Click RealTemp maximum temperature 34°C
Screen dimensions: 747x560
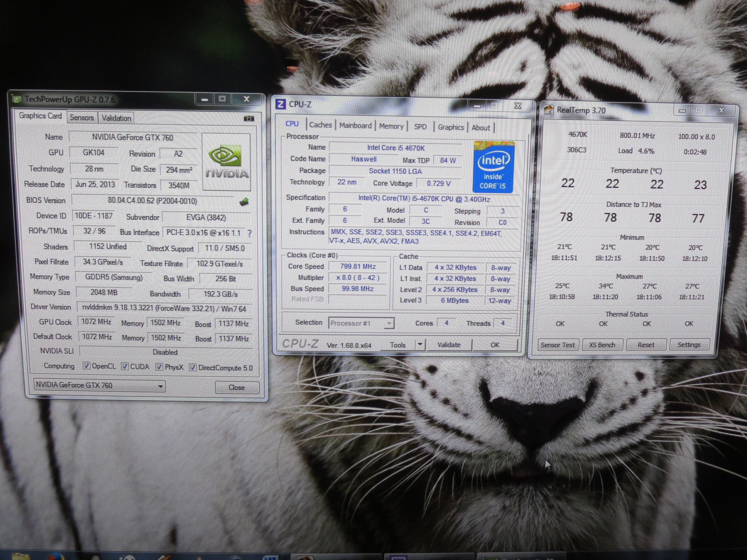click(606, 286)
